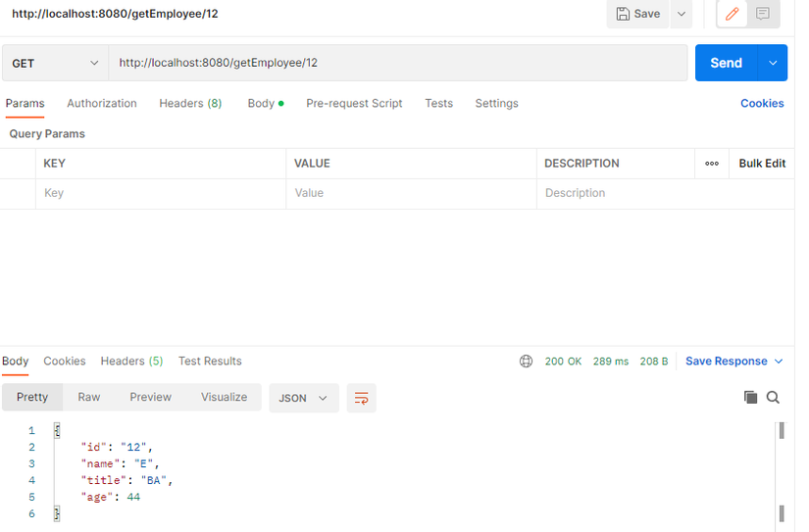This screenshot has width=809, height=532.
Task: Click the Save request button
Action: 638,14
